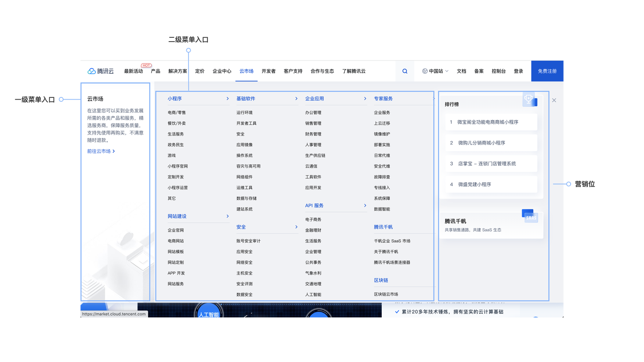This screenshot has width=644, height=362.
Task: Click the SaaS icon on 腾讯千帆 card
Action: coord(530,216)
